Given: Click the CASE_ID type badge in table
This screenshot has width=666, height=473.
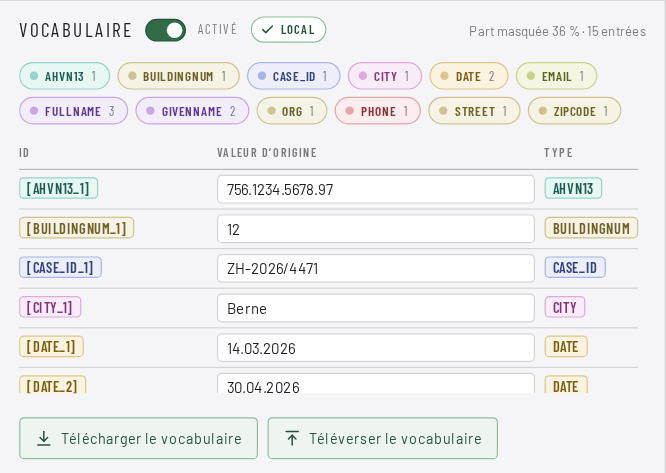Looking at the screenshot, I should [x=575, y=267].
